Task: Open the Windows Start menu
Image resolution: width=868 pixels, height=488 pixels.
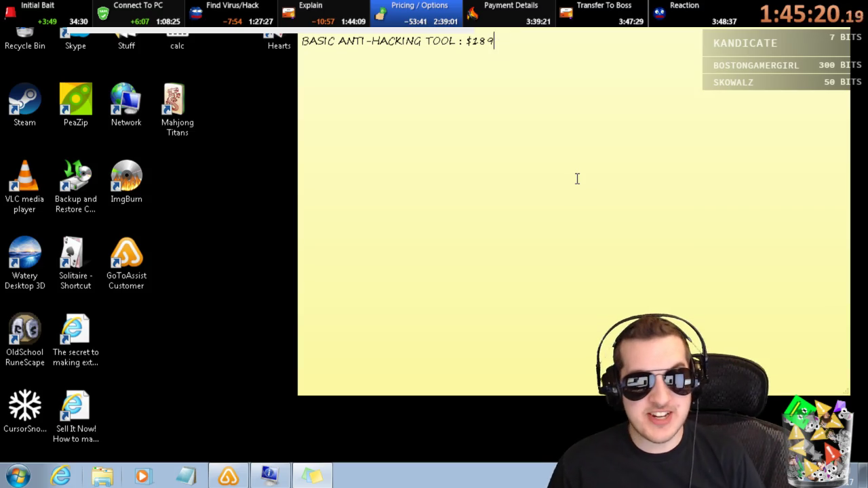Action: coord(18,476)
